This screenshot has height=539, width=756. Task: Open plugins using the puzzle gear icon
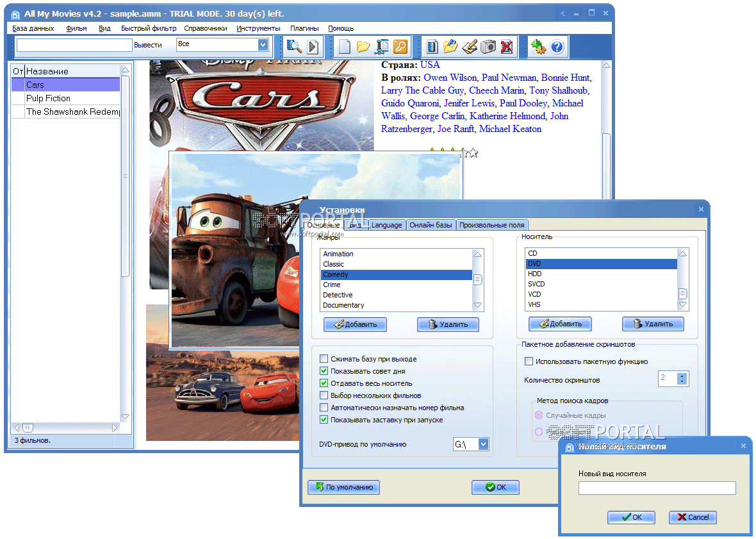pos(538,47)
